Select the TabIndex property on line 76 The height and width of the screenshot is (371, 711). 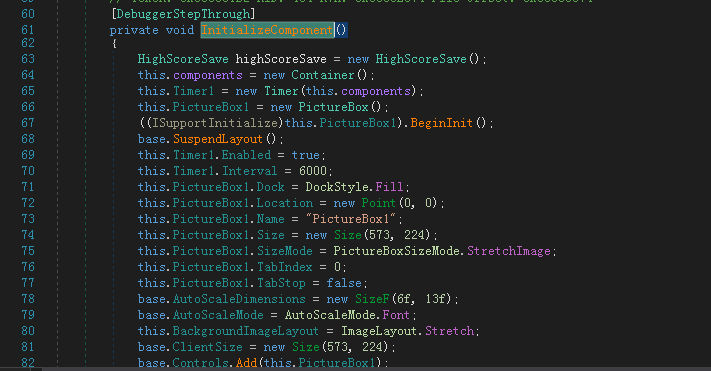pos(285,267)
